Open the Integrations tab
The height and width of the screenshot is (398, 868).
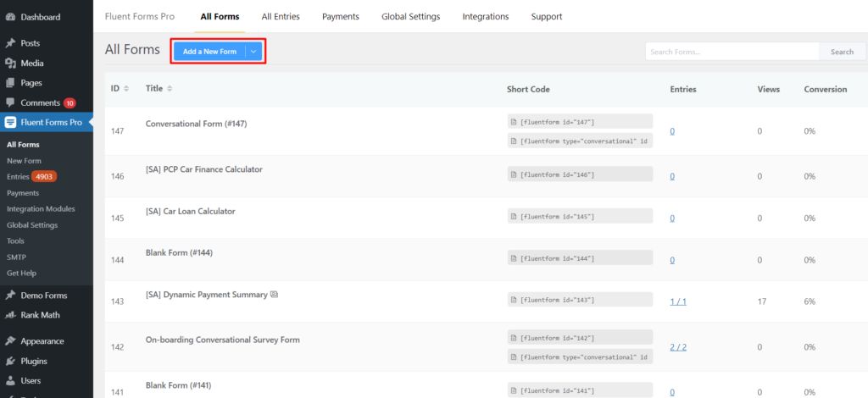pyautogui.click(x=485, y=16)
